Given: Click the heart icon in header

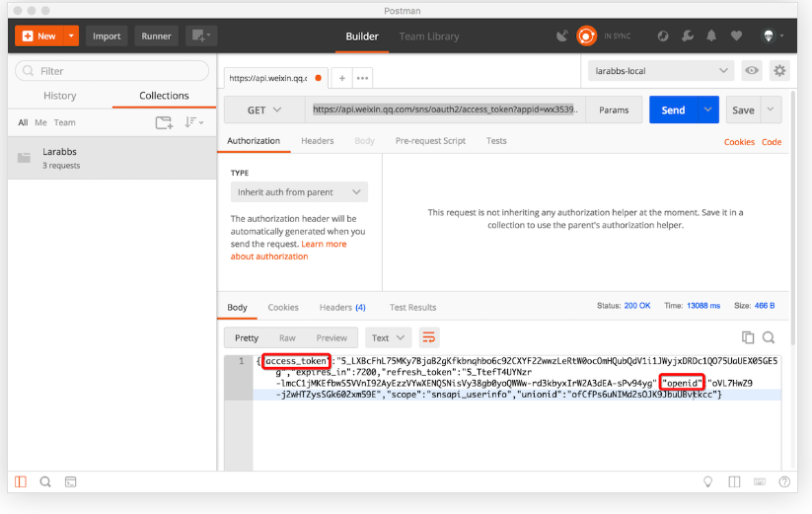Looking at the screenshot, I should [x=736, y=36].
